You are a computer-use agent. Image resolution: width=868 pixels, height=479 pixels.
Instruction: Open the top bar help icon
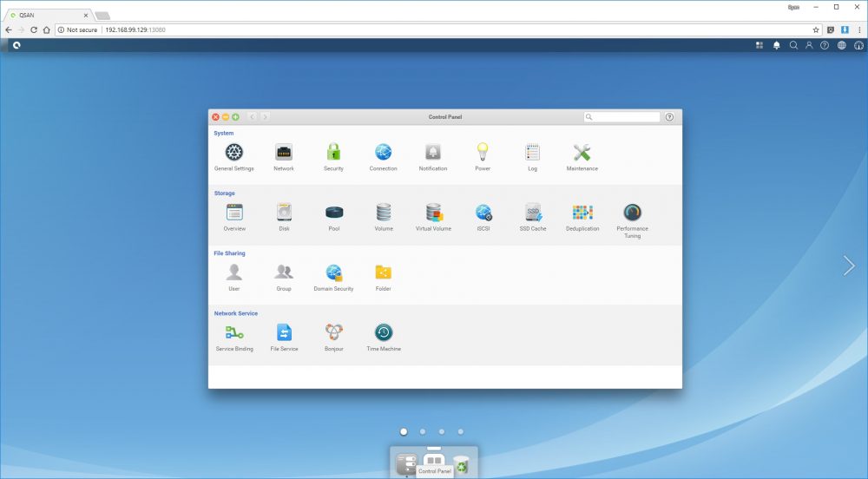825,45
